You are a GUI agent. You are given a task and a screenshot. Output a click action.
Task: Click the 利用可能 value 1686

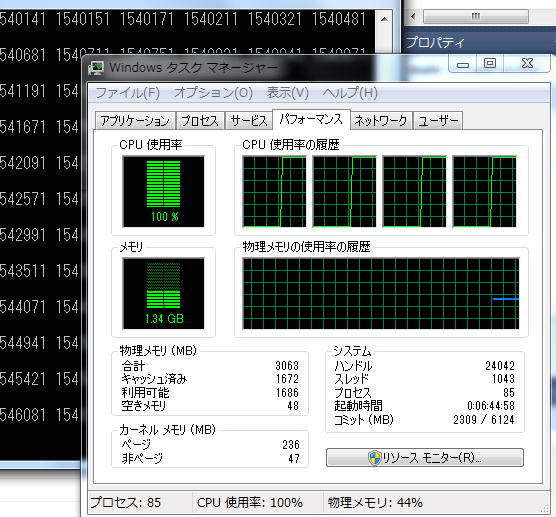287,393
